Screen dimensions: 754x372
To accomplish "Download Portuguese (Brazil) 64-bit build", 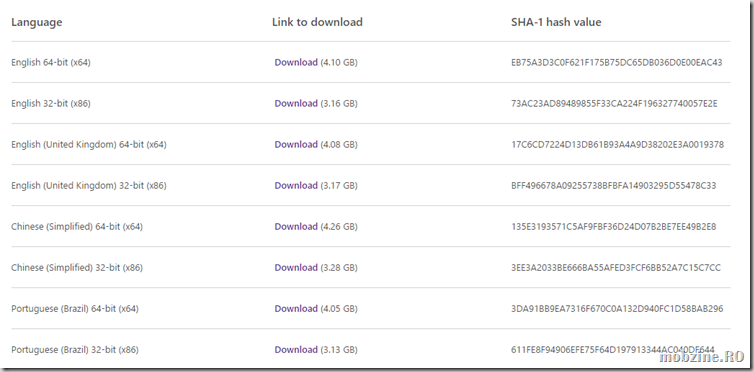I will coord(296,309).
